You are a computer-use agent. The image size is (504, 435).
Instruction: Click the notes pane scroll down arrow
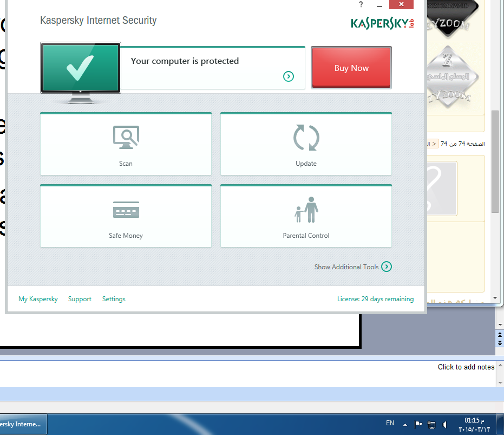(x=500, y=383)
